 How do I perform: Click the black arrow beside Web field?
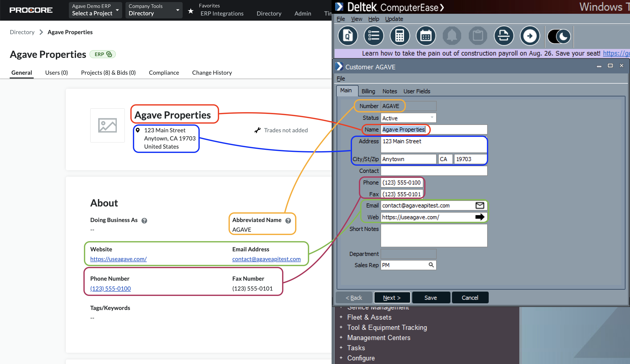[x=480, y=217]
